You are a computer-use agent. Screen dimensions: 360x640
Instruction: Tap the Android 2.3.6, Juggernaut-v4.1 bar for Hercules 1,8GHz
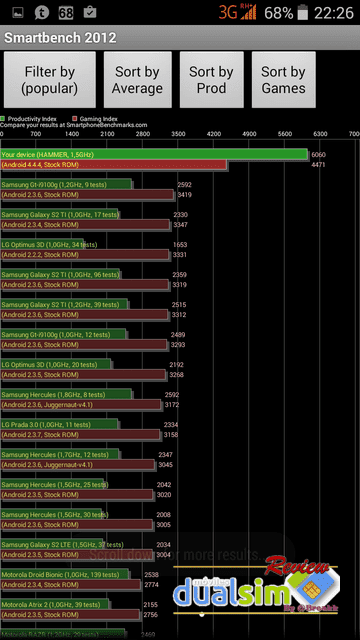click(x=81, y=405)
